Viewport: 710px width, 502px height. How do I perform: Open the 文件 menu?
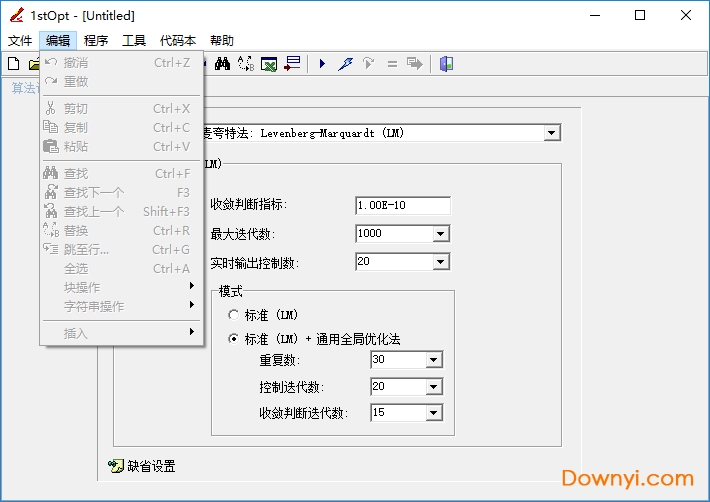tap(20, 41)
